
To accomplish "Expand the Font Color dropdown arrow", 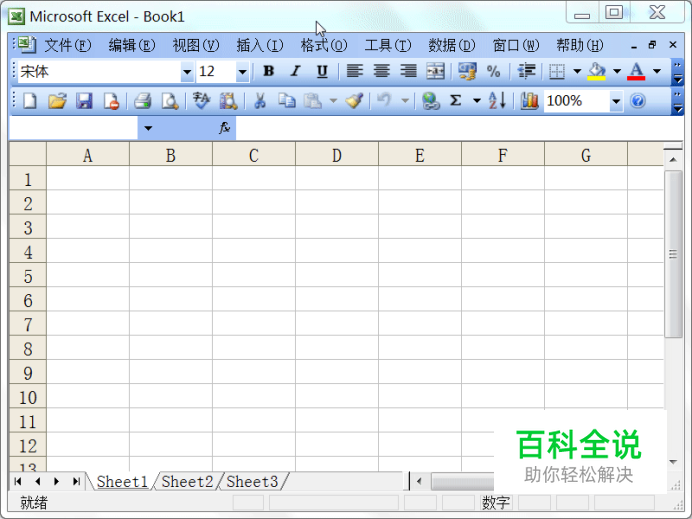I will tap(657, 71).
